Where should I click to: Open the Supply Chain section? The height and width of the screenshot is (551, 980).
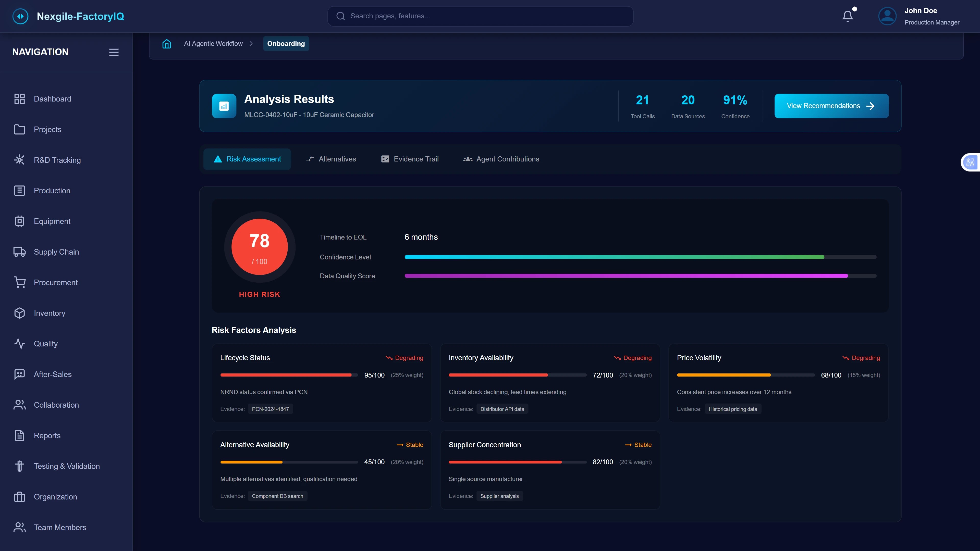(56, 252)
